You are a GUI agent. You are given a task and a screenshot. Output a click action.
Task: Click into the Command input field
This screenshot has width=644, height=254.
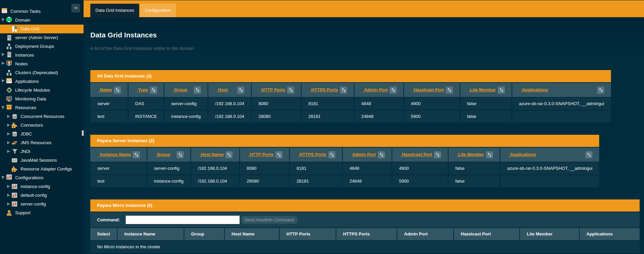(x=182, y=220)
